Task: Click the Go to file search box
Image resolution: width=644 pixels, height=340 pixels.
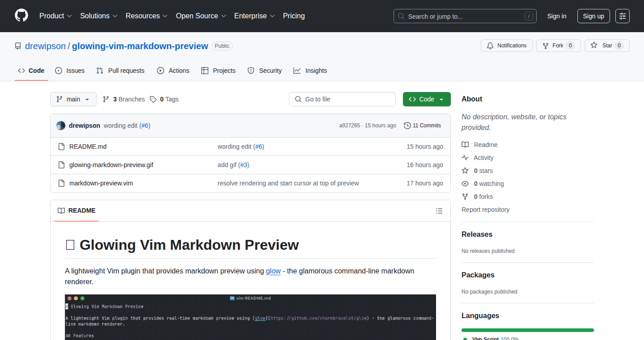Action: coord(342,99)
